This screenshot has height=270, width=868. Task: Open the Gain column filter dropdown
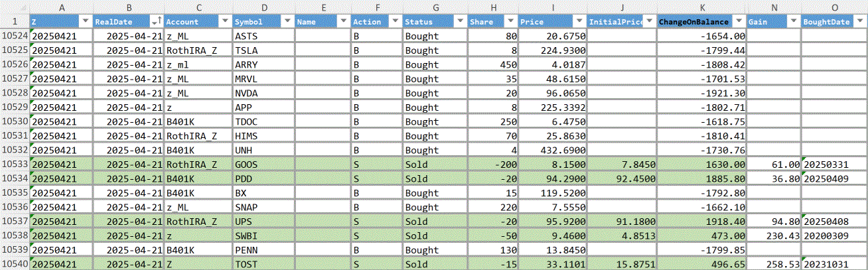[793, 22]
